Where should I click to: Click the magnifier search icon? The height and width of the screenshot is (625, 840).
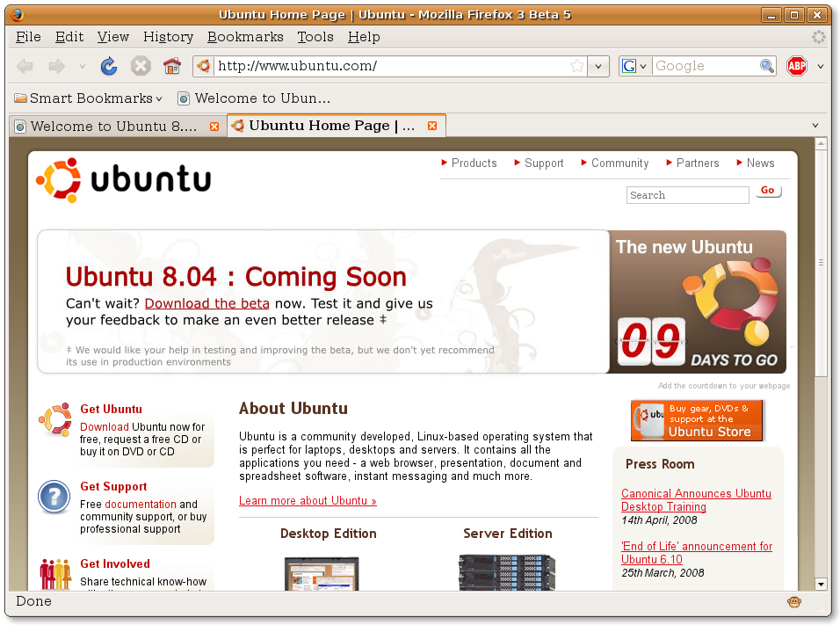(x=767, y=66)
